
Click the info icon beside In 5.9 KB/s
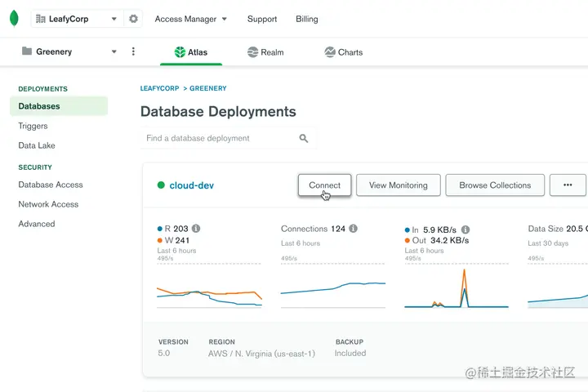pos(465,229)
